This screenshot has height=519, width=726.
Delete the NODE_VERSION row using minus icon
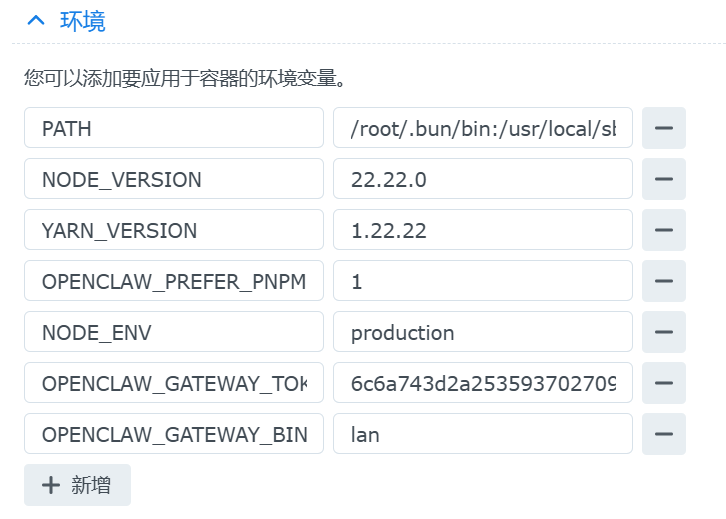tap(663, 179)
